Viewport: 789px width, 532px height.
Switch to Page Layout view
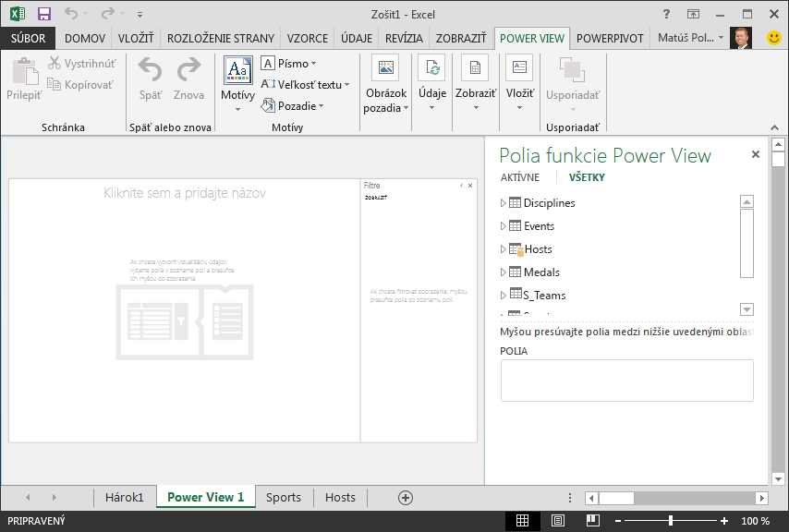click(558, 521)
